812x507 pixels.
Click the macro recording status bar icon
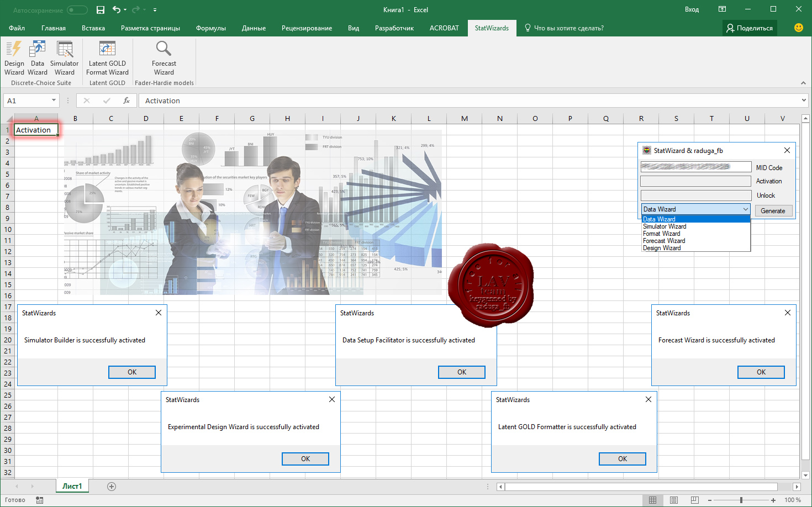[x=39, y=500]
